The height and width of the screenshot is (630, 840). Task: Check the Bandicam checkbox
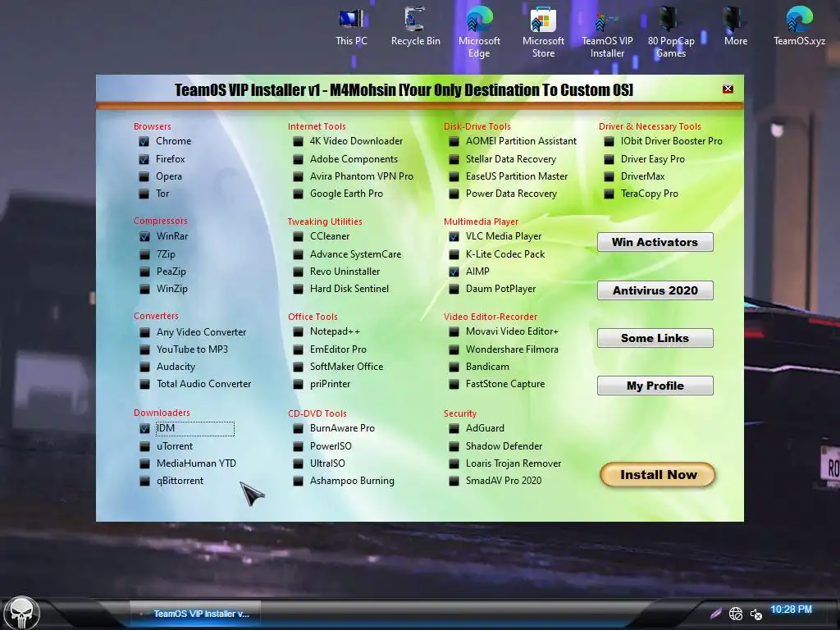[454, 367]
